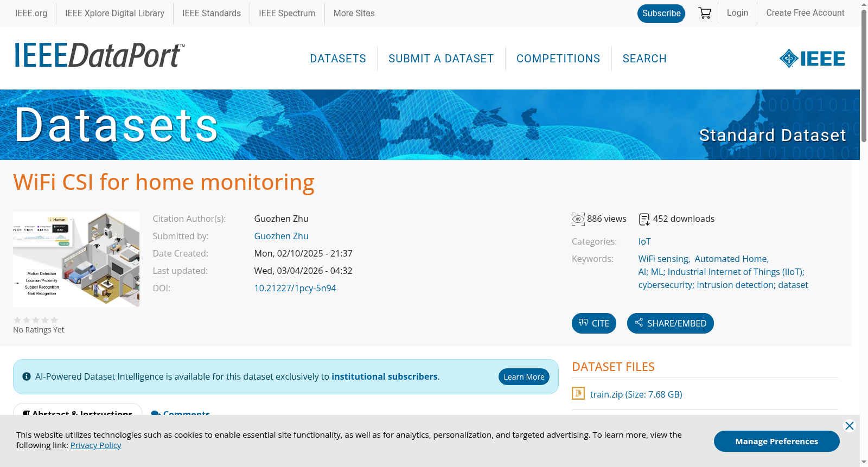Open the Privacy Policy link
868x467 pixels.
[x=95, y=445]
